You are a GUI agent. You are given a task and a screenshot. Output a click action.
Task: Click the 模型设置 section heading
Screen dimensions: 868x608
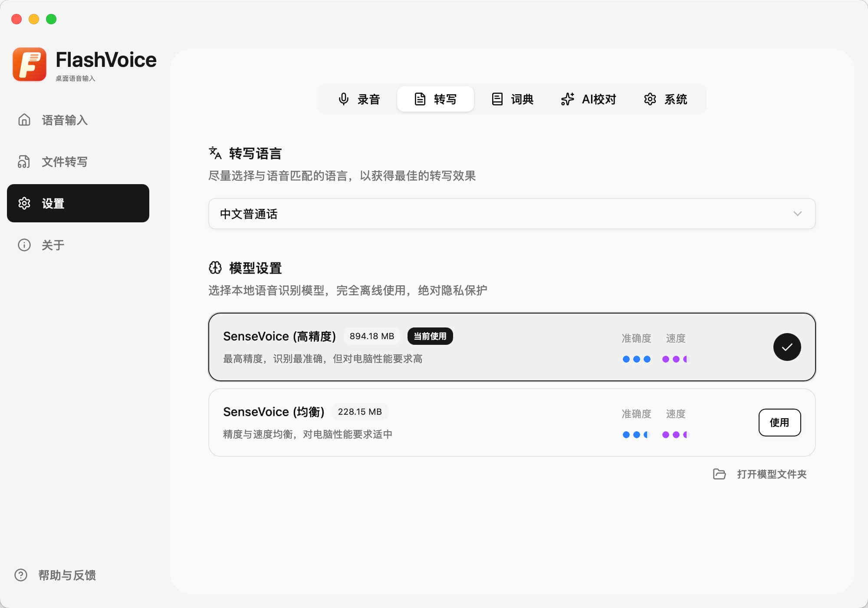pos(255,268)
